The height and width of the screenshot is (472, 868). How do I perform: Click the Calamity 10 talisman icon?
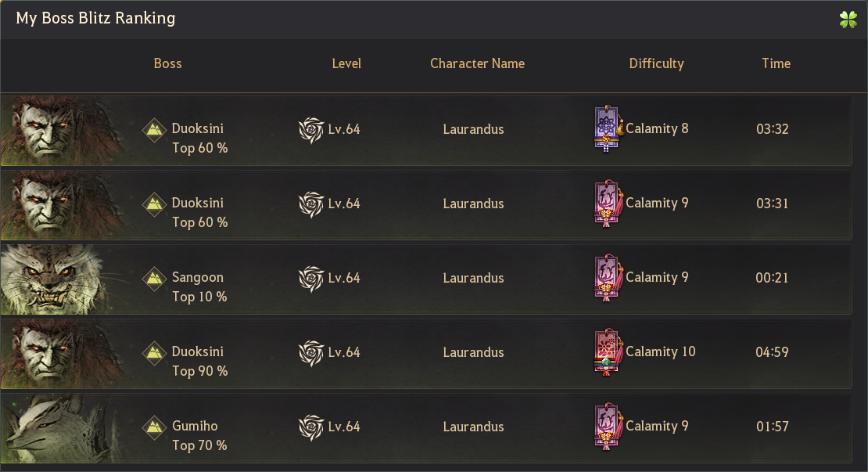(x=608, y=351)
